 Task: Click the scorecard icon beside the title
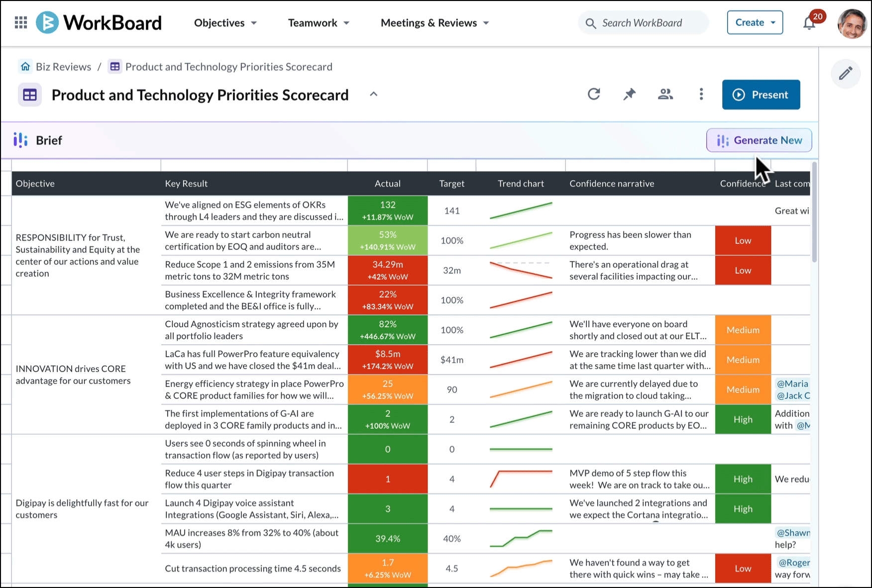[30, 95]
